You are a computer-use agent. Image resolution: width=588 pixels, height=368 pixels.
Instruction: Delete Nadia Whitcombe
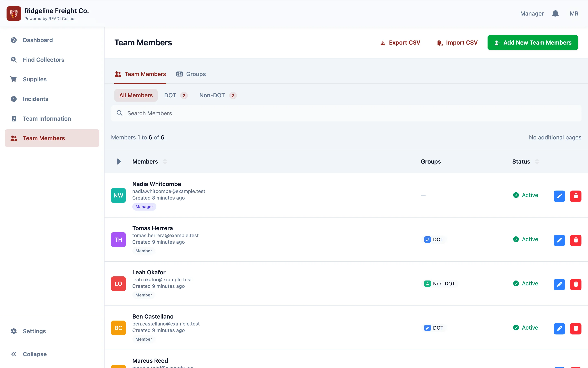pyautogui.click(x=576, y=196)
